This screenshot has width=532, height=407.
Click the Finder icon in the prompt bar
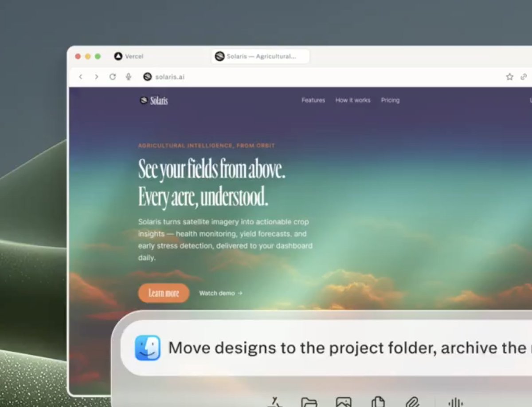tap(148, 348)
